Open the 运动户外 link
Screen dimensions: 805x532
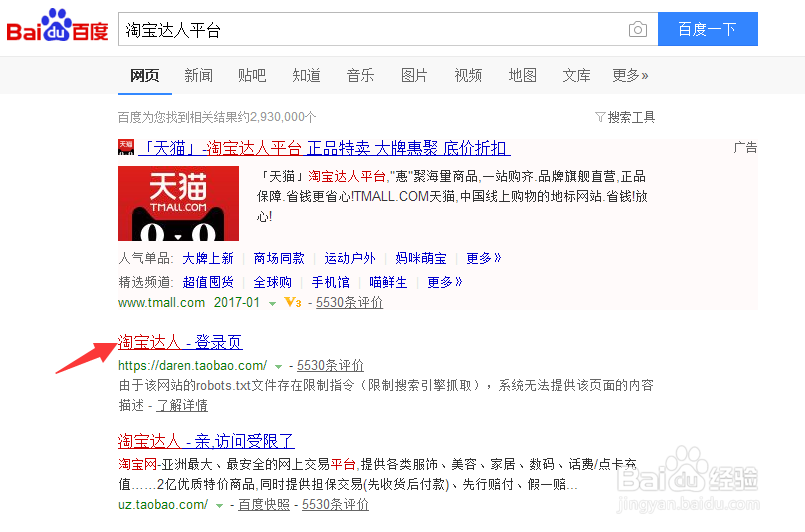[x=350, y=258]
